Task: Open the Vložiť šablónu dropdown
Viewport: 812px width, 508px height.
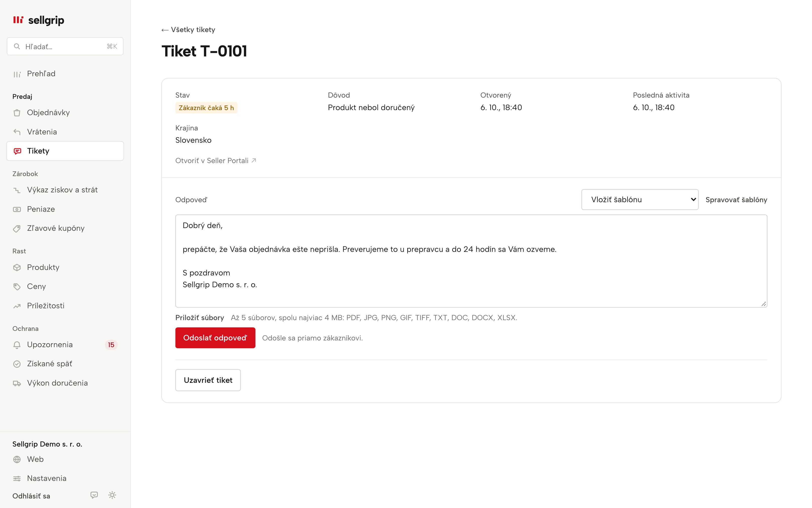Action: pyautogui.click(x=640, y=200)
